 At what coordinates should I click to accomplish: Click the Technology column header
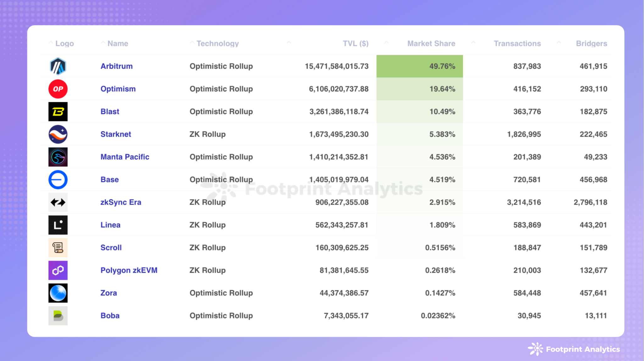217,43
